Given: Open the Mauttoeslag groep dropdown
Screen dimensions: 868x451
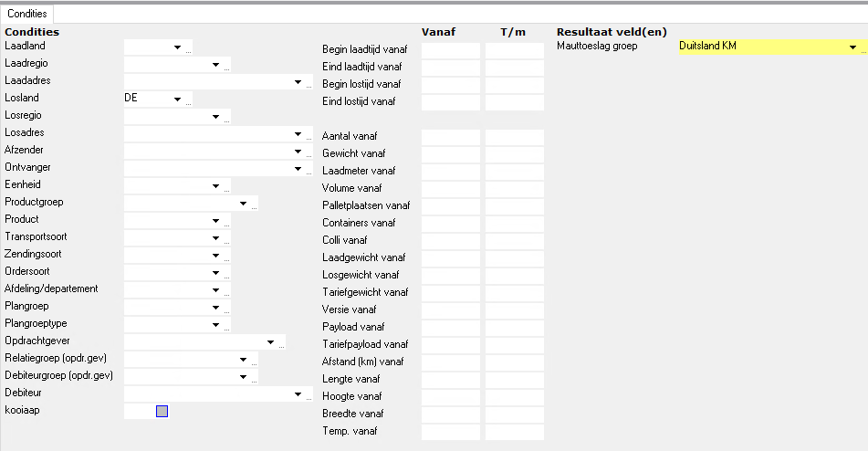Looking at the screenshot, I should coord(852,47).
